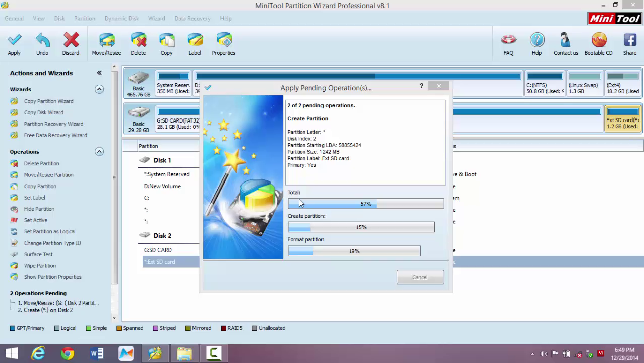Click the Total progress bar at 57%

(366, 204)
